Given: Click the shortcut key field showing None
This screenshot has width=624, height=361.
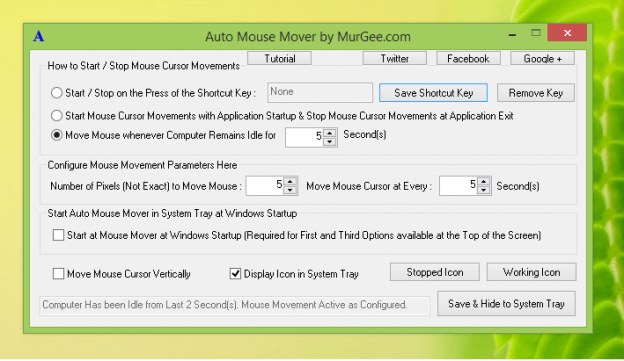Looking at the screenshot, I should coord(320,92).
